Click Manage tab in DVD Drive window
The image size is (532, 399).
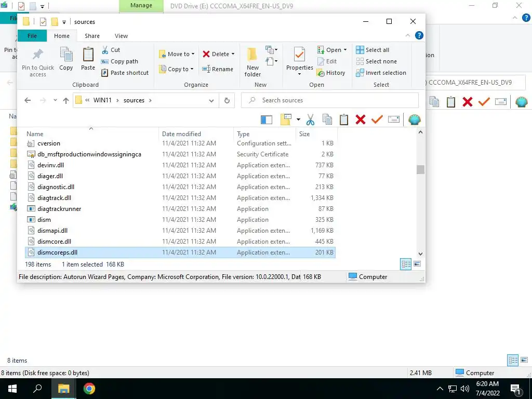pyautogui.click(x=141, y=6)
